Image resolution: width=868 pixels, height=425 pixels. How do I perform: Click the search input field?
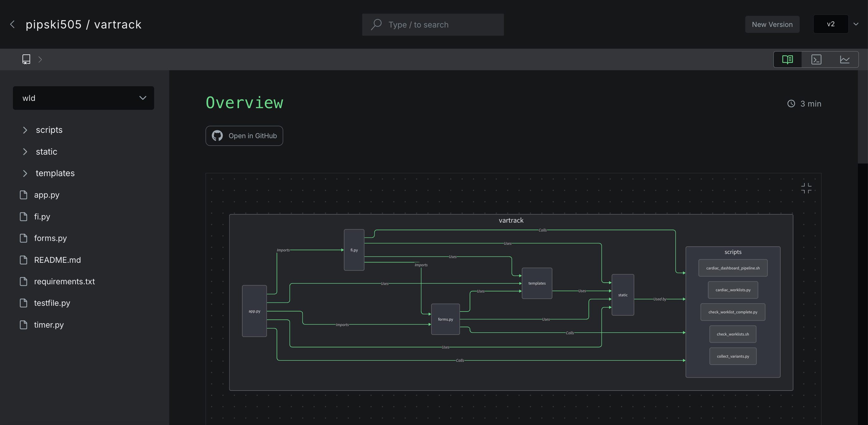point(434,24)
